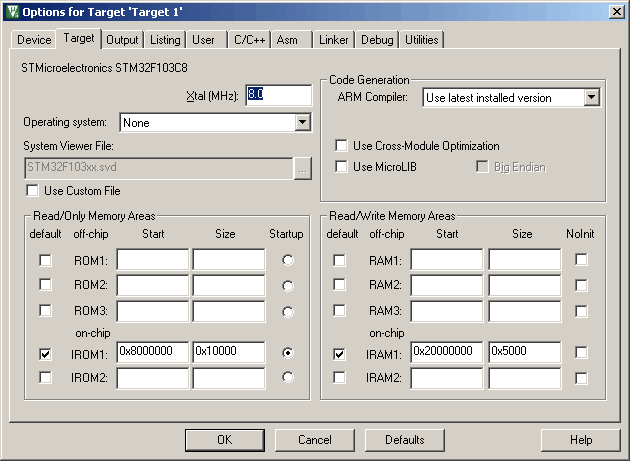Switch to the Device tab
630x461 pixels.
(34, 40)
